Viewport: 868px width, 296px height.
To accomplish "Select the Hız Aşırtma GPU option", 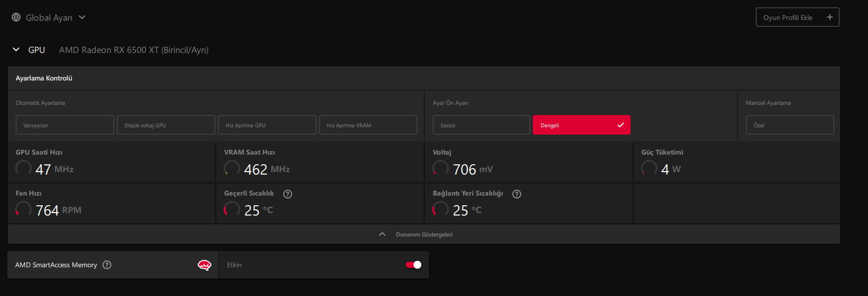I will coord(267,125).
